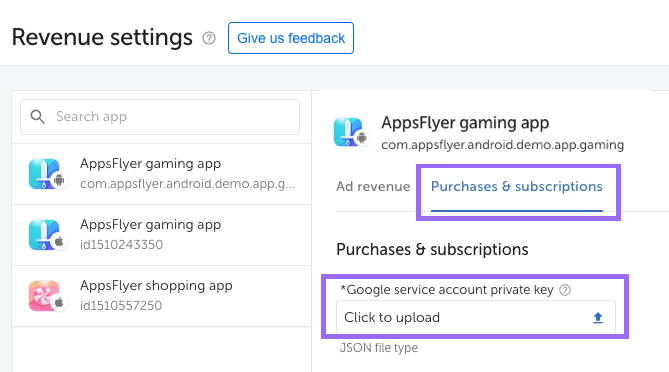Click help icon next to Google private key
The width and height of the screenshot is (669, 372).
pyautogui.click(x=565, y=290)
